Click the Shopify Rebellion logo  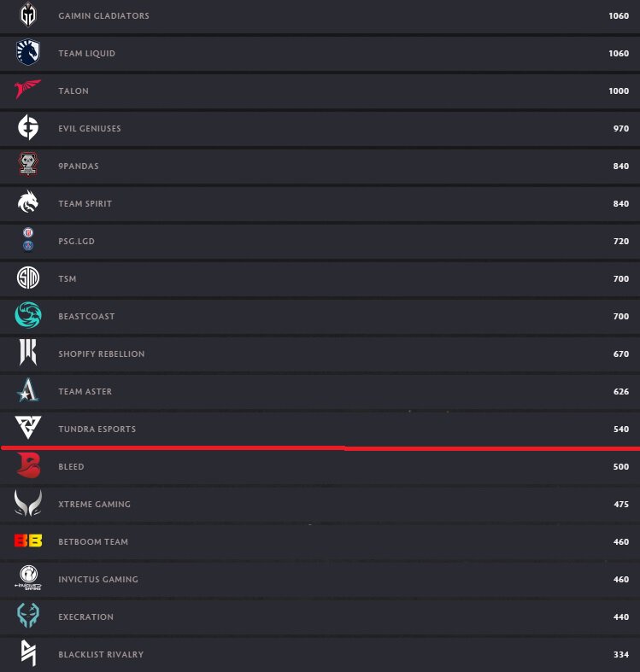[x=28, y=354]
